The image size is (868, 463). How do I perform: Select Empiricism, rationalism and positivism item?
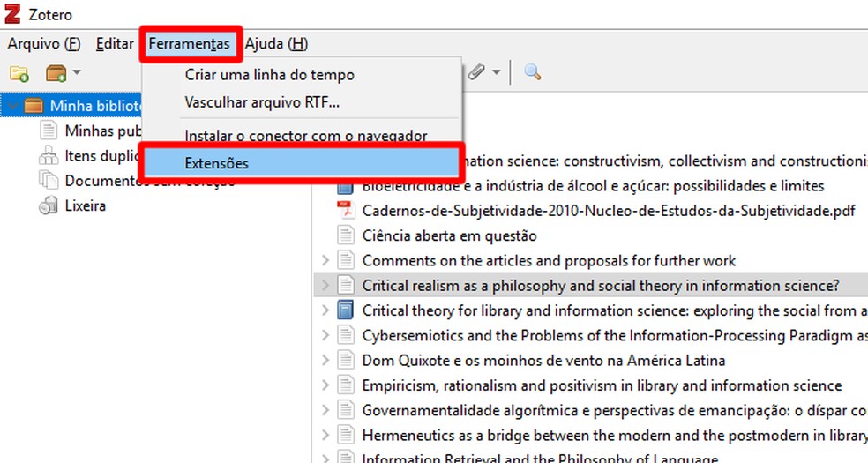tap(602, 385)
